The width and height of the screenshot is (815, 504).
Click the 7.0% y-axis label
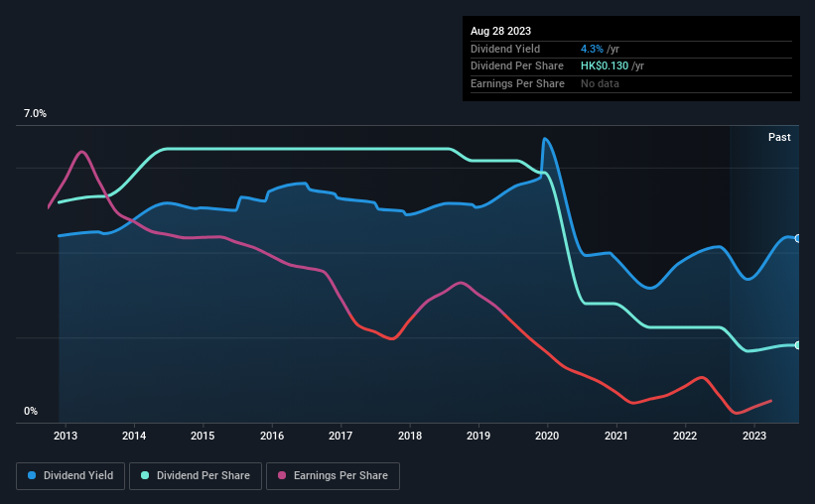click(35, 113)
